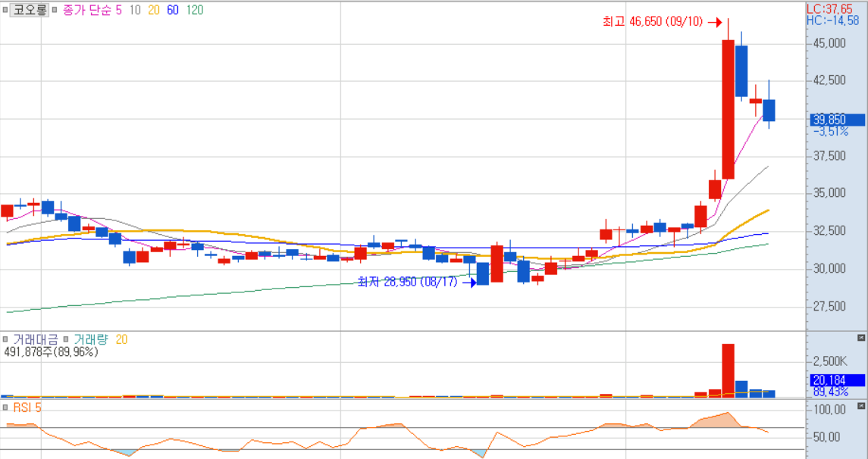Click the 27,500 price axis label

(829, 306)
